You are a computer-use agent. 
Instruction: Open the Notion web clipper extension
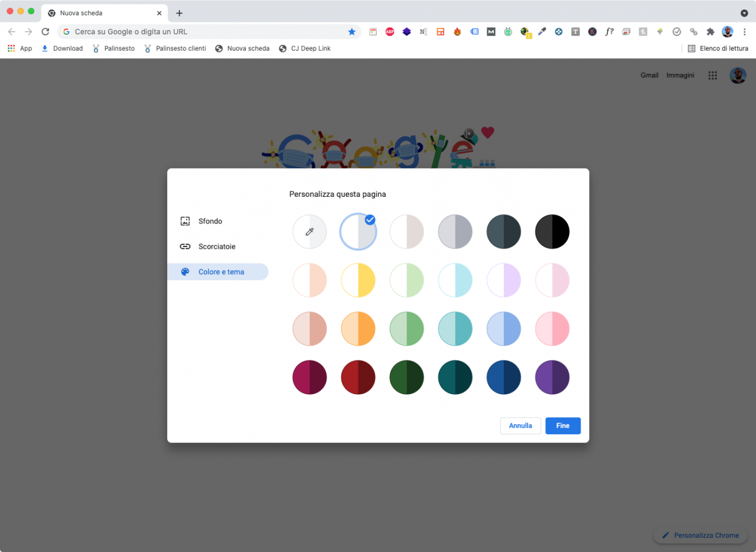tap(423, 32)
